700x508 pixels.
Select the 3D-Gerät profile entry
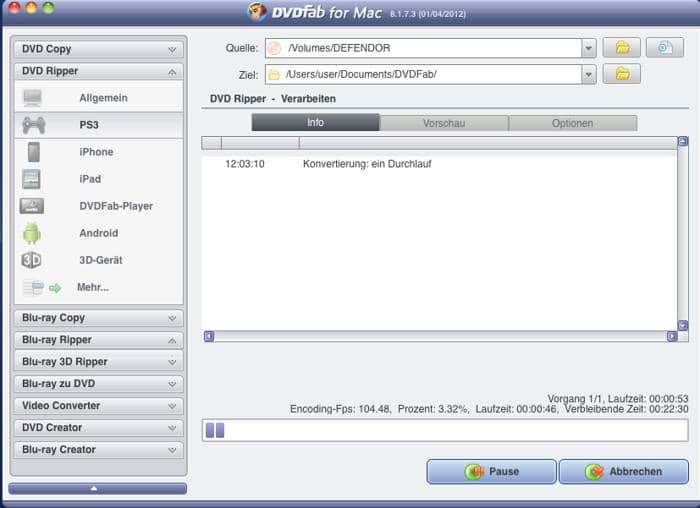click(x=99, y=260)
